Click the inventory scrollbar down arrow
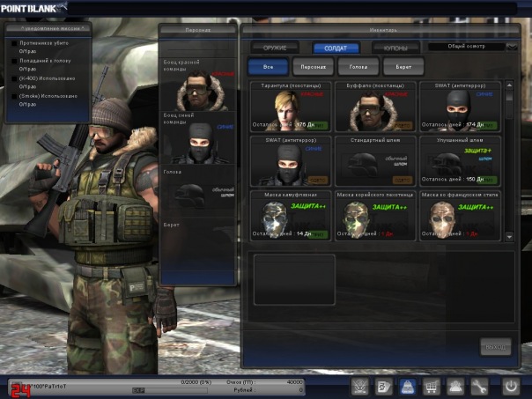The width and height of the screenshot is (532, 399). (x=509, y=235)
